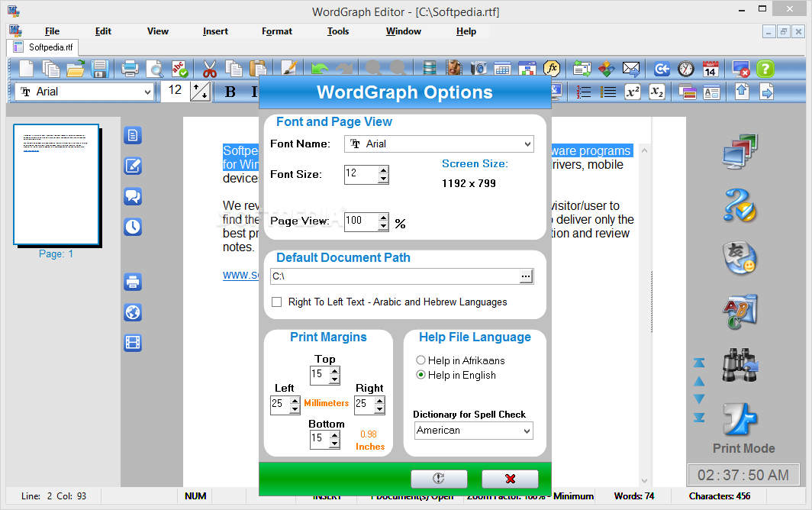Image resolution: width=812 pixels, height=510 pixels.
Task: Open document icon in left sidebar
Action: click(x=133, y=136)
